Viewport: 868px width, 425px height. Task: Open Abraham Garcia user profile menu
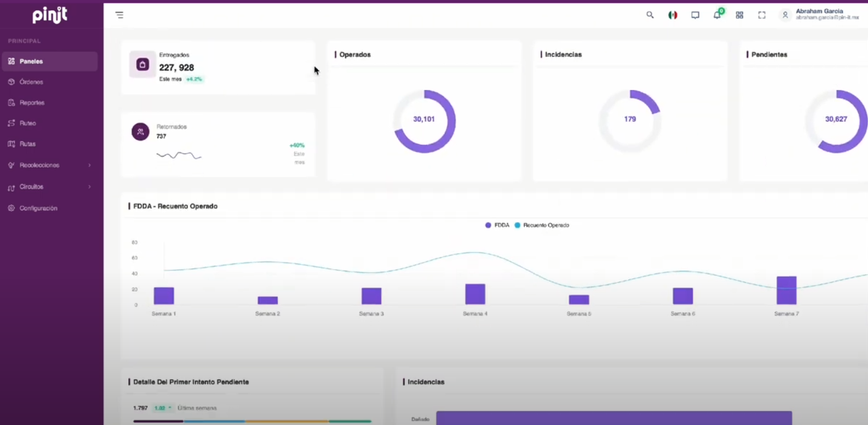point(819,15)
